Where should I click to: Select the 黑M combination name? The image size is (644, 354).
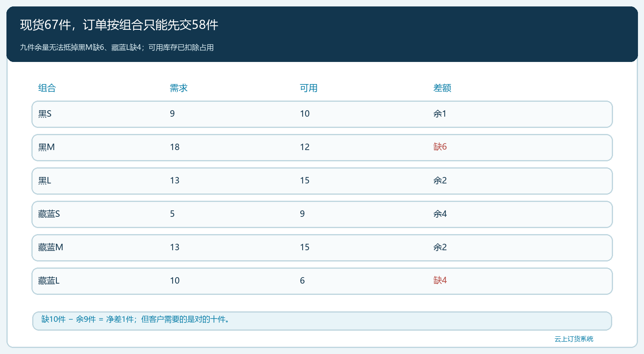[46, 147]
